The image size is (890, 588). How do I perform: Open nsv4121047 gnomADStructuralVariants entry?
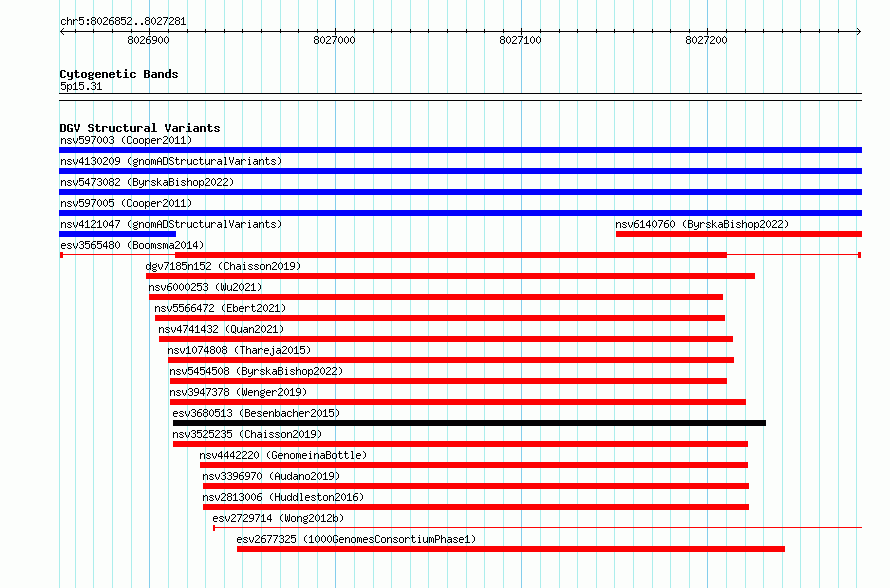tap(171, 224)
